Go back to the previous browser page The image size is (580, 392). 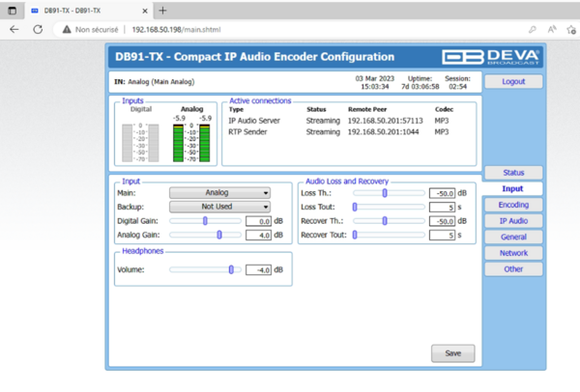pyautogui.click(x=14, y=30)
